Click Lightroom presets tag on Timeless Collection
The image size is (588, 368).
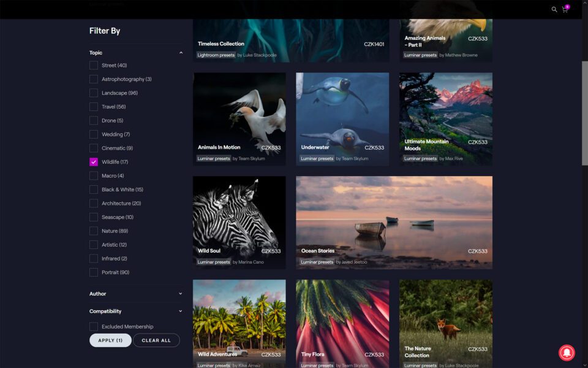216,55
